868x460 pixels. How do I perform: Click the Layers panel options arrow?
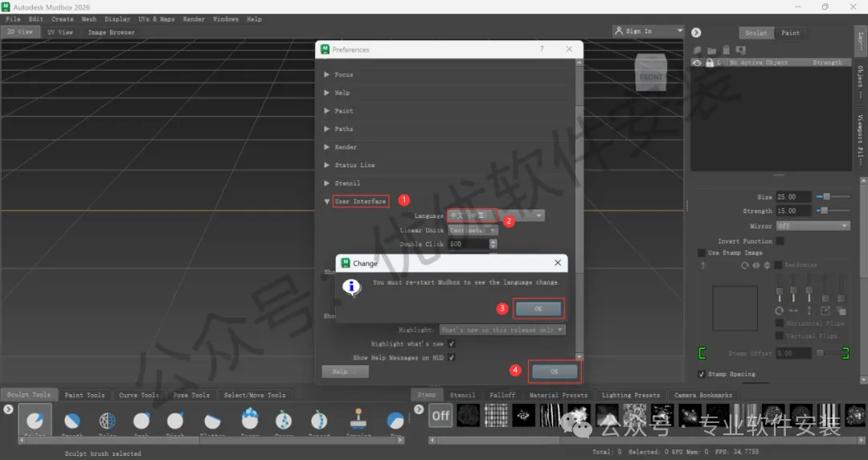coord(696,33)
